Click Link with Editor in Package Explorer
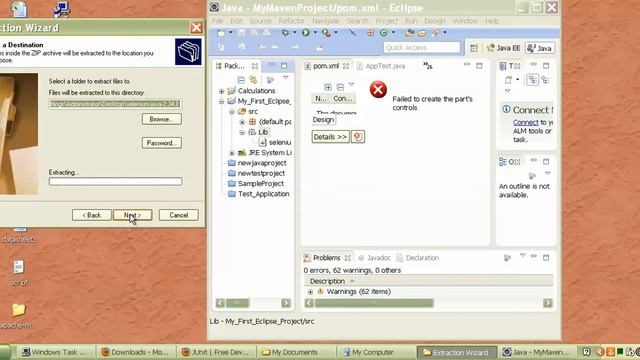Image resolution: width=640 pixels, height=360 pixels. [253, 80]
